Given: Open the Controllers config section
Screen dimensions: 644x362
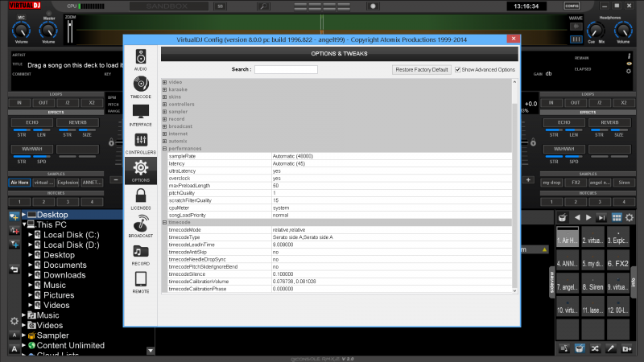Looking at the screenshot, I should [140, 143].
